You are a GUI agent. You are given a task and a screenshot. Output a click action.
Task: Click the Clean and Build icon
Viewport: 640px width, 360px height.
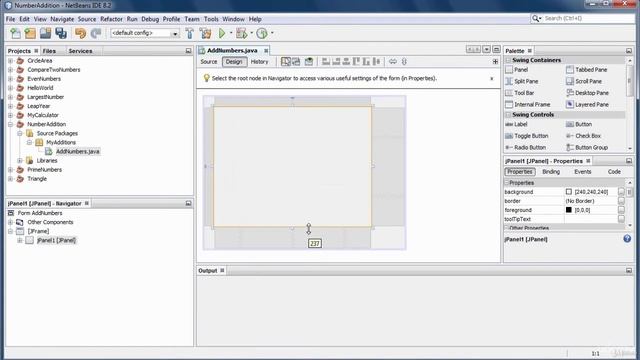pyautogui.click(x=205, y=33)
